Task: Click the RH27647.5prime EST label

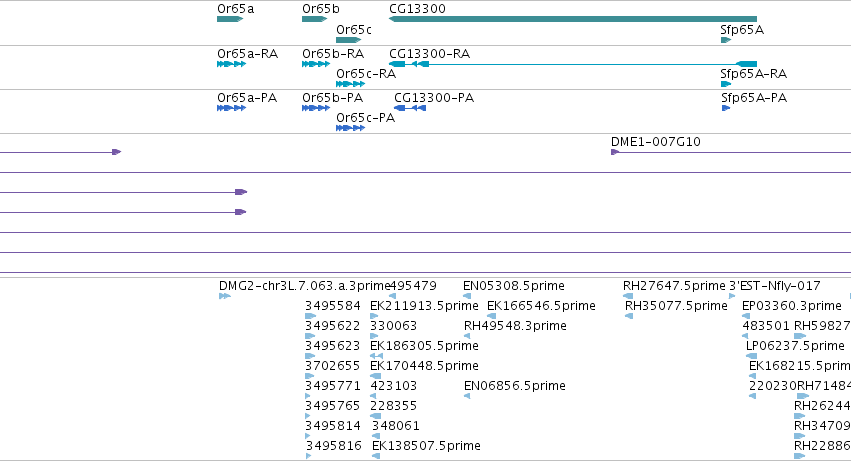Action: [674, 286]
